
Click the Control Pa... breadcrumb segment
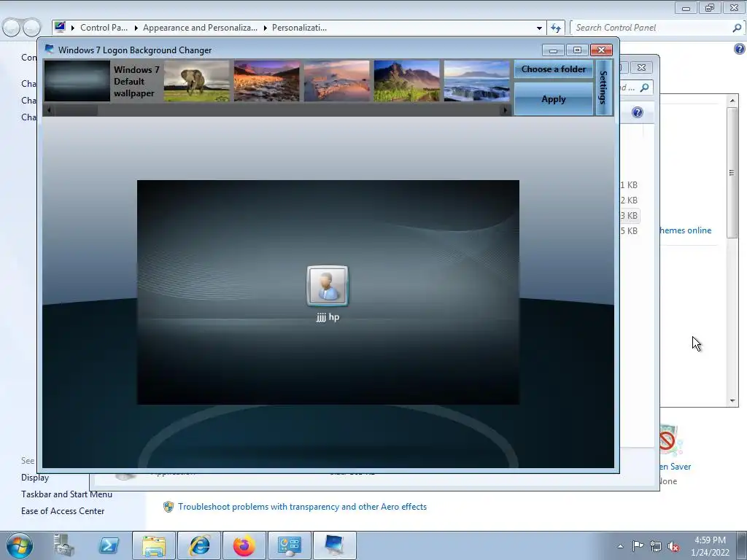(x=104, y=28)
